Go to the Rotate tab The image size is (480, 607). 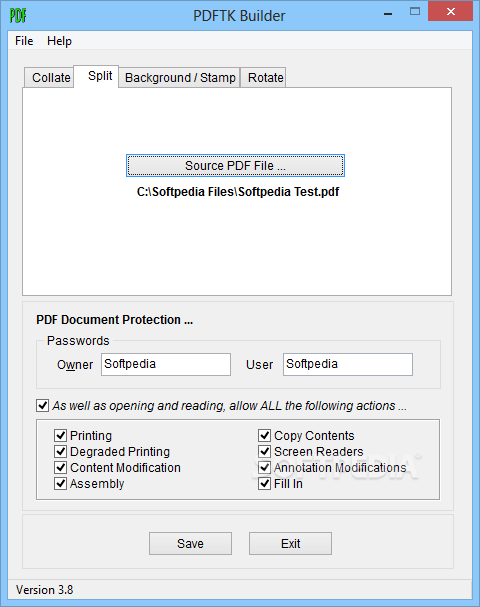263,77
